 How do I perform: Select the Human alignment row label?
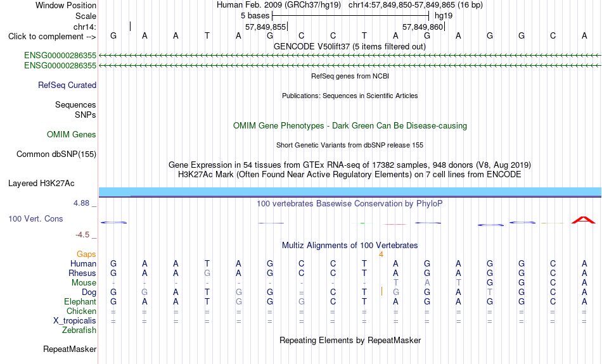click(x=83, y=263)
